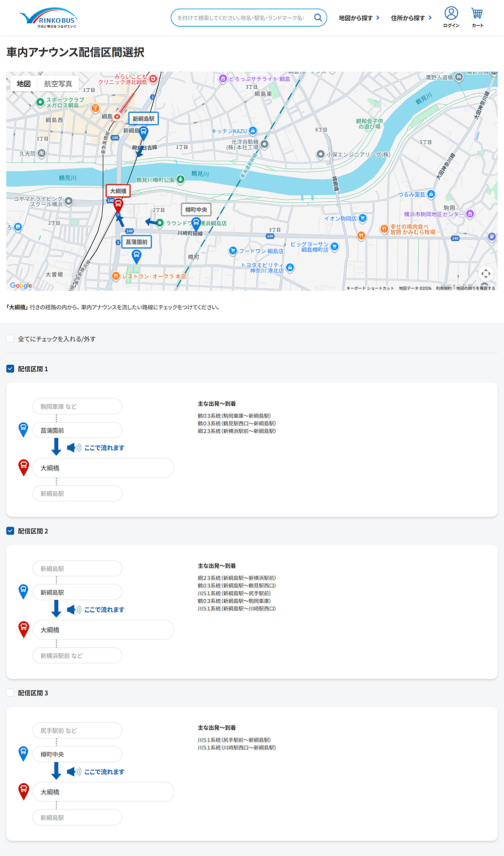Image resolution: width=504 pixels, height=856 pixels.
Task: Expand 地図から探す menu
Action: [x=359, y=18]
